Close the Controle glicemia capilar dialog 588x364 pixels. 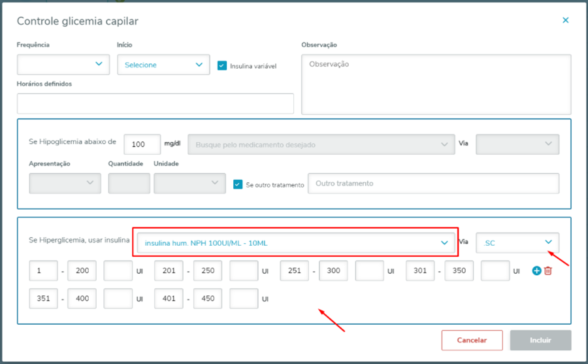click(566, 20)
